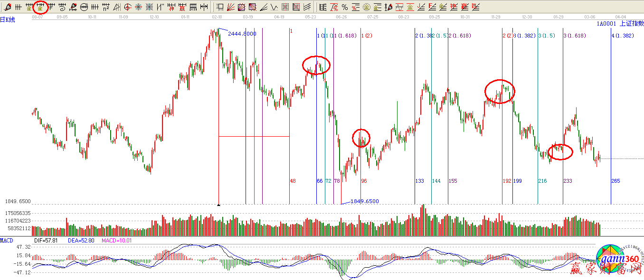Click the 1A0001 上证指数 stock title
Viewport: 644px width, 280px height.
point(620,23)
